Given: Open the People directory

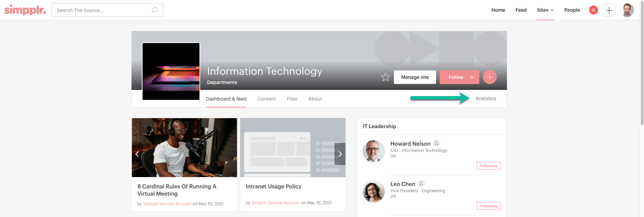Looking at the screenshot, I should coord(572,10).
